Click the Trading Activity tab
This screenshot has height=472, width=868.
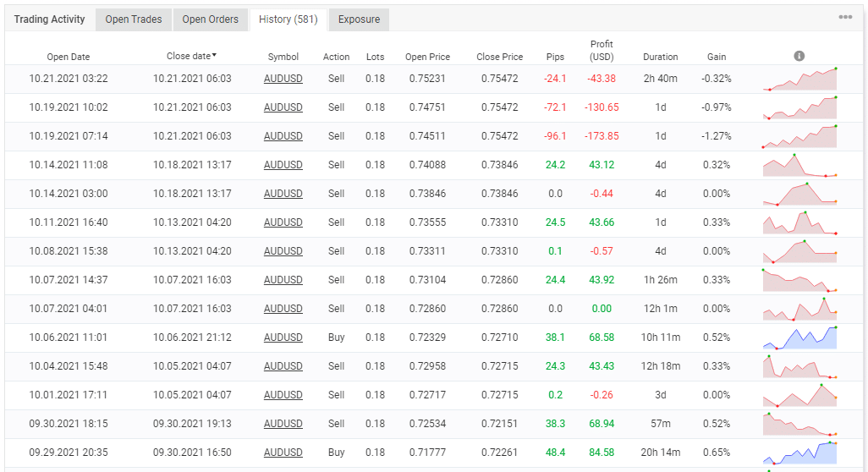[x=49, y=19]
